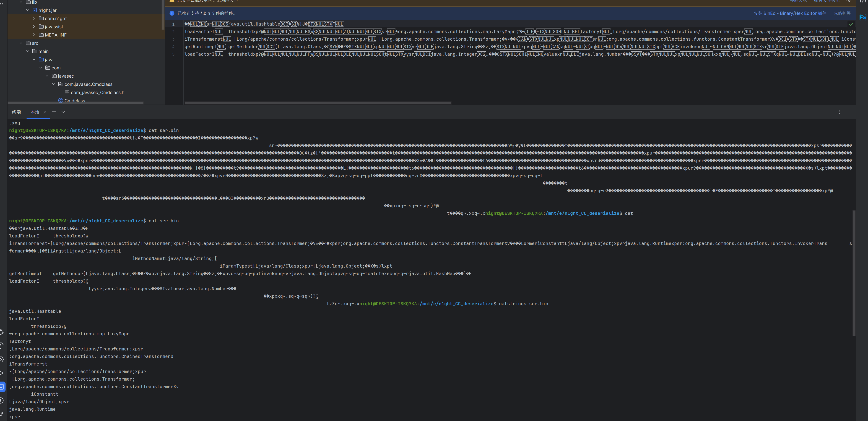
Task: Hide the terminal panel with minimize dash
Action: (x=848, y=112)
